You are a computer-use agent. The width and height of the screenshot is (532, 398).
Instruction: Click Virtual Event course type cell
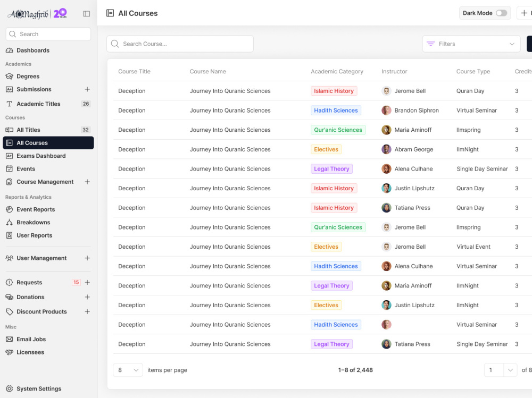tap(473, 247)
